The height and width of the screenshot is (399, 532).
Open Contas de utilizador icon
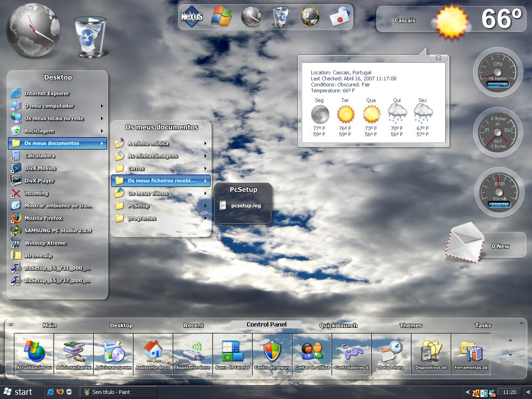pos(312,354)
